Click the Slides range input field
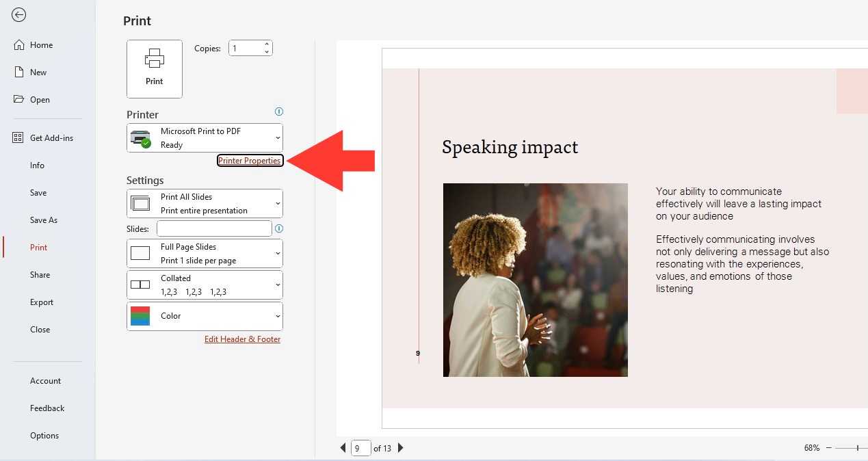Viewport: 868px width, 461px height. 215,228
